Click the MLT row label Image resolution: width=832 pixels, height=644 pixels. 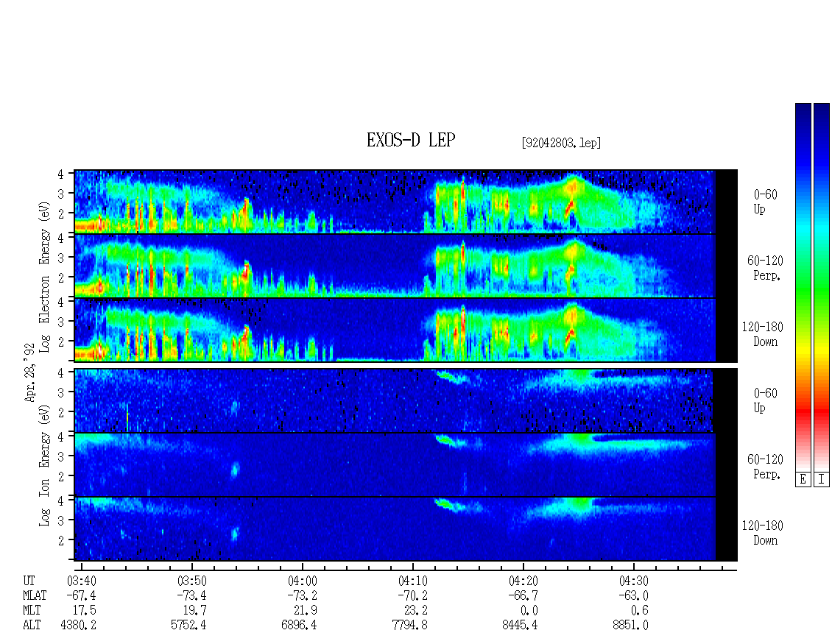point(32,611)
